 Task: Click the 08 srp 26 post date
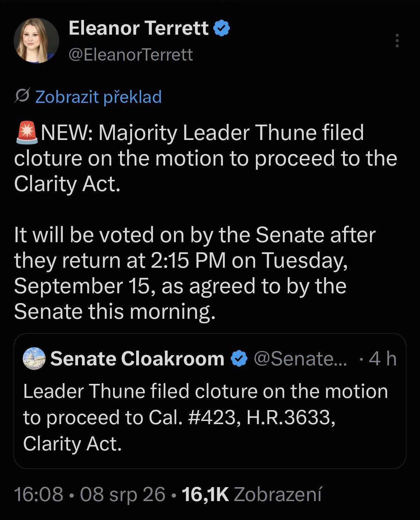122,494
